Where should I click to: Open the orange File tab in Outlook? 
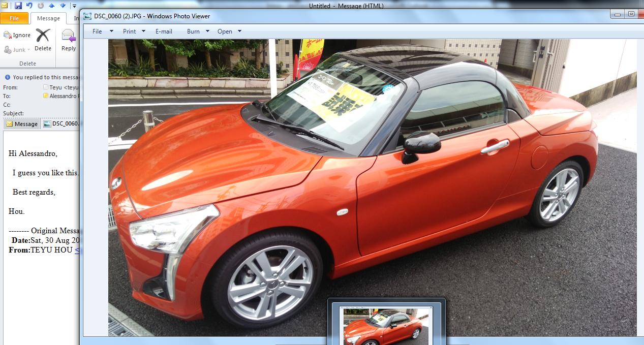[14, 18]
